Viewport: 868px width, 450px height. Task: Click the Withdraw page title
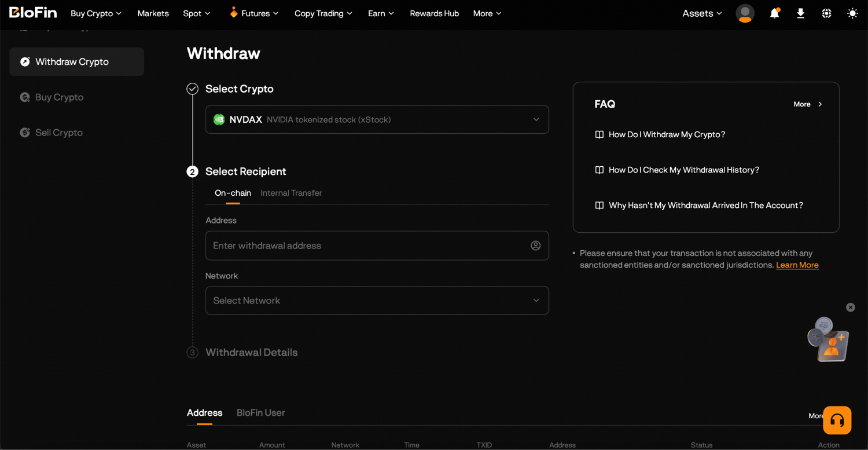pyautogui.click(x=223, y=53)
